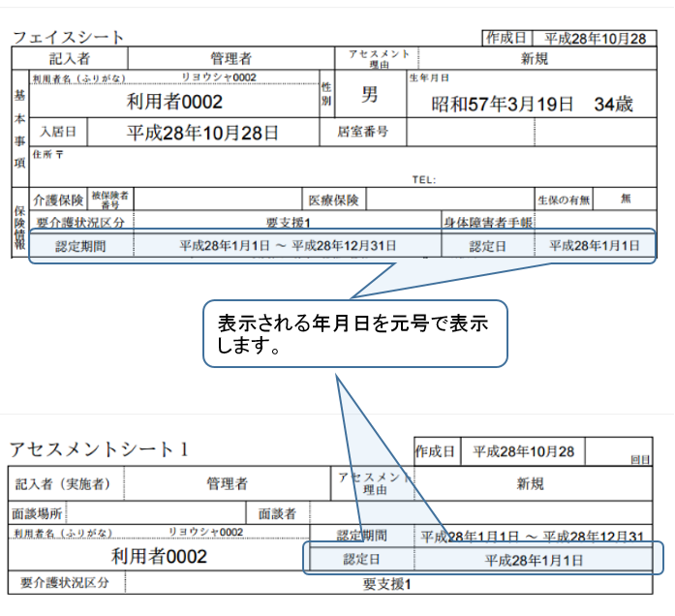The image size is (675, 616).
Task: Select the gender value 男
Action: 369,95
